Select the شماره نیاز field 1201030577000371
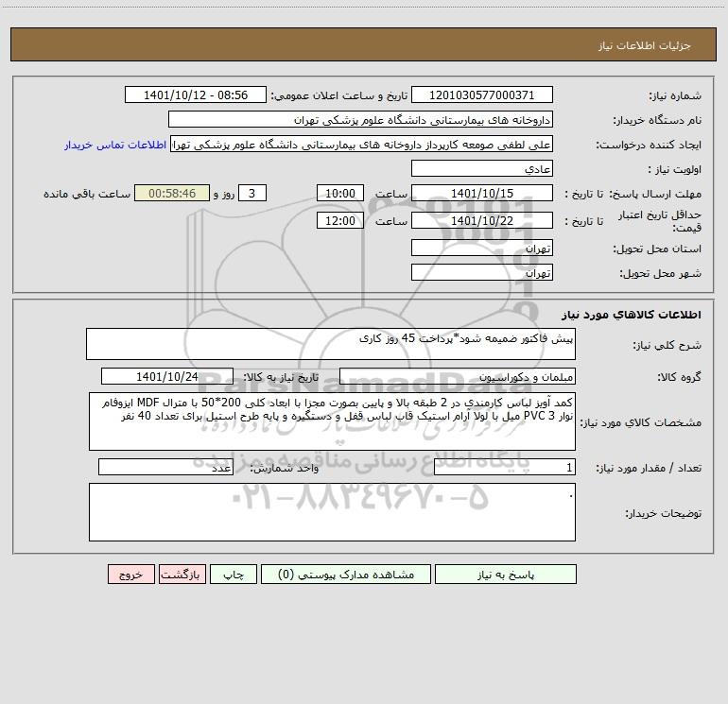 point(482,94)
